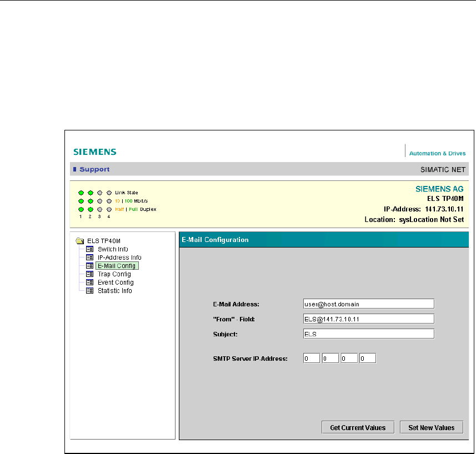Click third SMTP Server IP octet field
476x454 pixels.
pos(349,359)
